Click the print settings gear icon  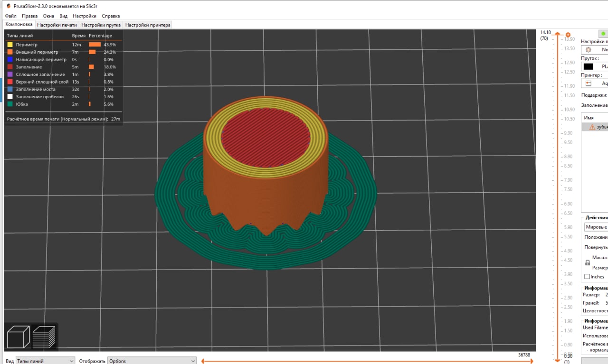(x=589, y=49)
